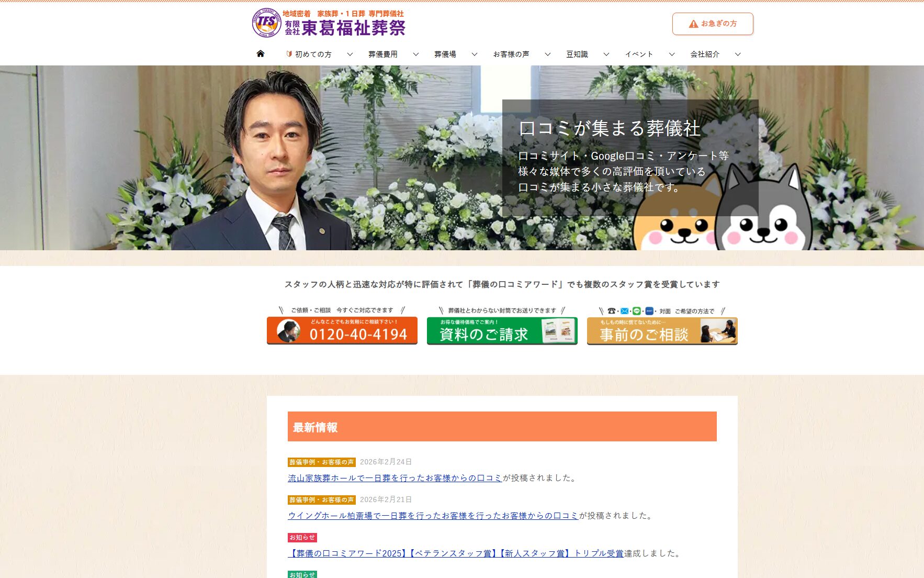Click the ribbon icon next to 初めての方
Screen dimensions: 924x578
pos(288,53)
